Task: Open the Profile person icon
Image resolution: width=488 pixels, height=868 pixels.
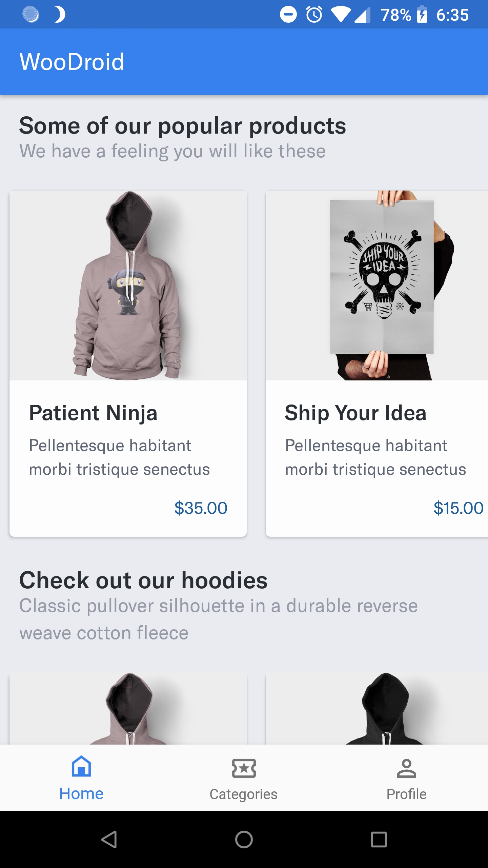Action: (x=406, y=768)
